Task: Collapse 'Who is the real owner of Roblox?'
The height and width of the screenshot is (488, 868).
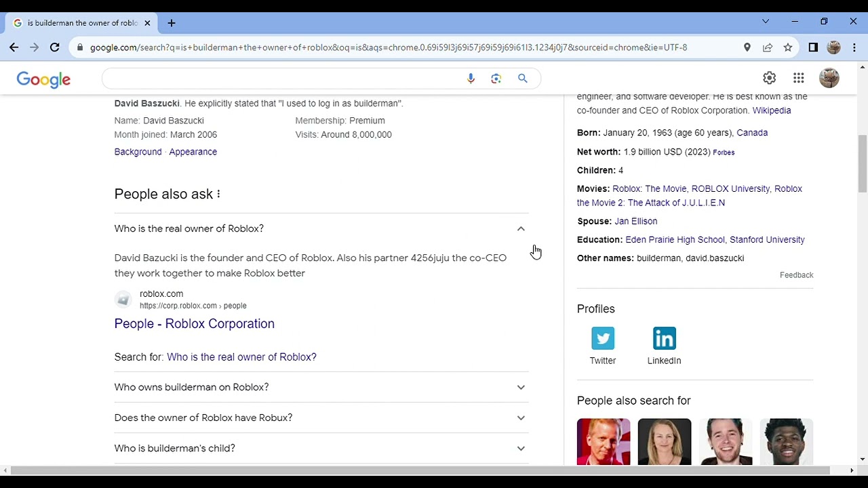Action: tap(321, 228)
